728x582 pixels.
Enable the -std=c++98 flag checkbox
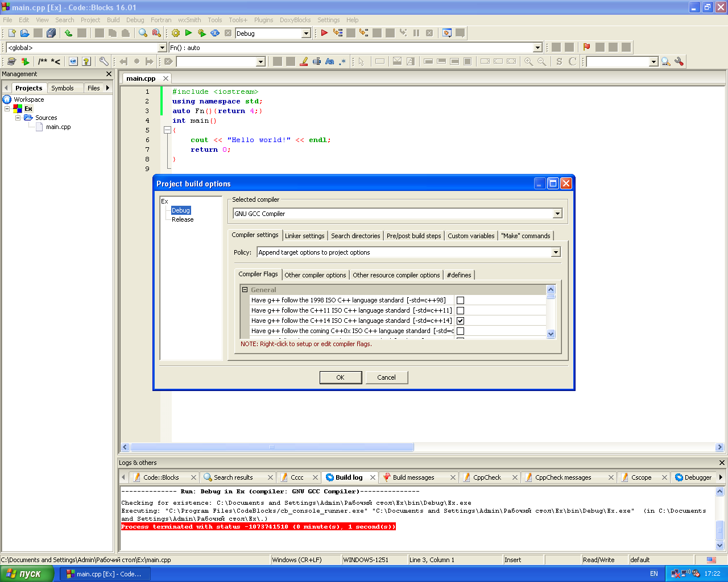tap(460, 301)
